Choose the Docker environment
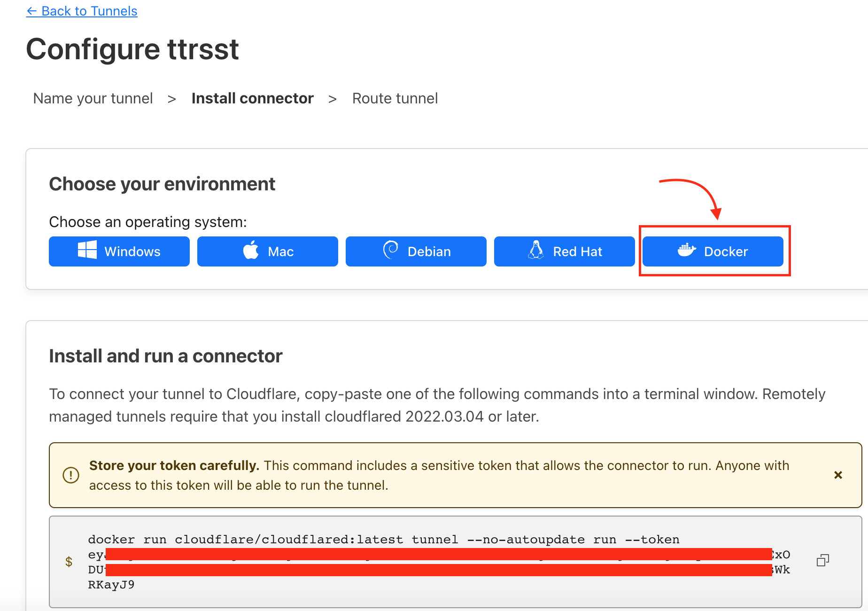The image size is (868, 611). (x=713, y=251)
